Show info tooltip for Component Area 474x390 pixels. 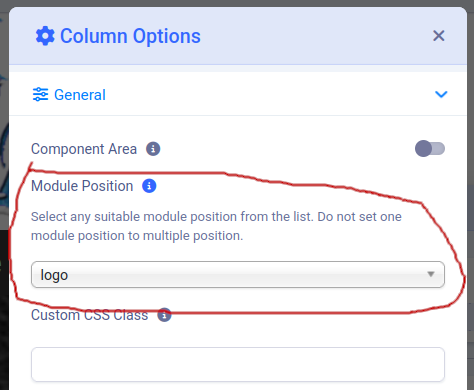coord(153,149)
